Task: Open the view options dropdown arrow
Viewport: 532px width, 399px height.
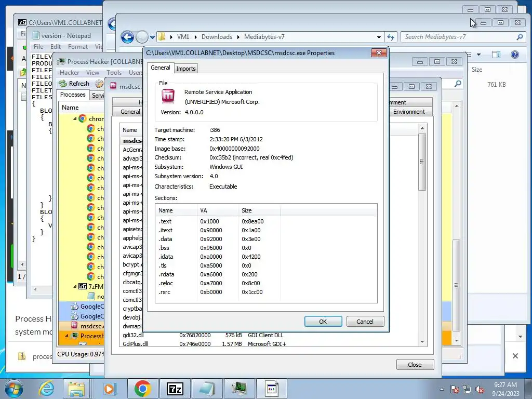Action: tap(478, 54)
